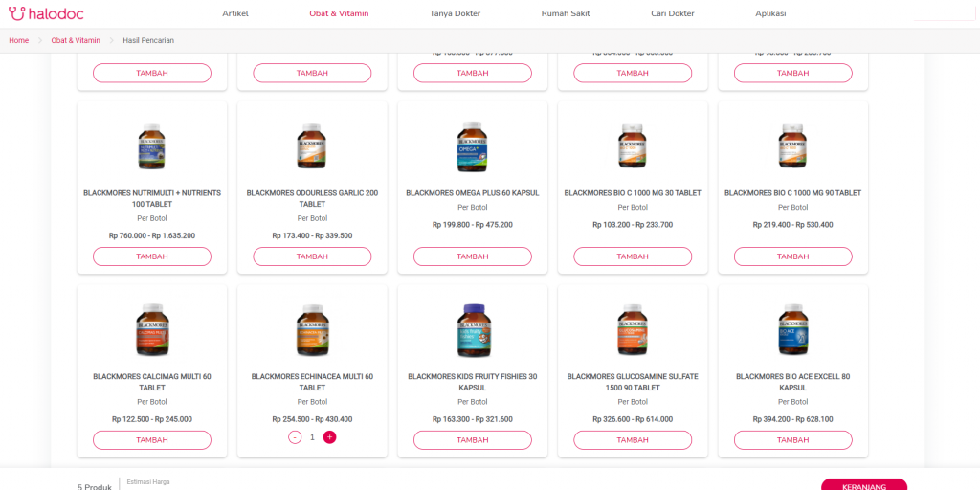Open Blackmores Nutrimulti bottle image
Screen dimensions: 980x490
[x=152, y=146]
